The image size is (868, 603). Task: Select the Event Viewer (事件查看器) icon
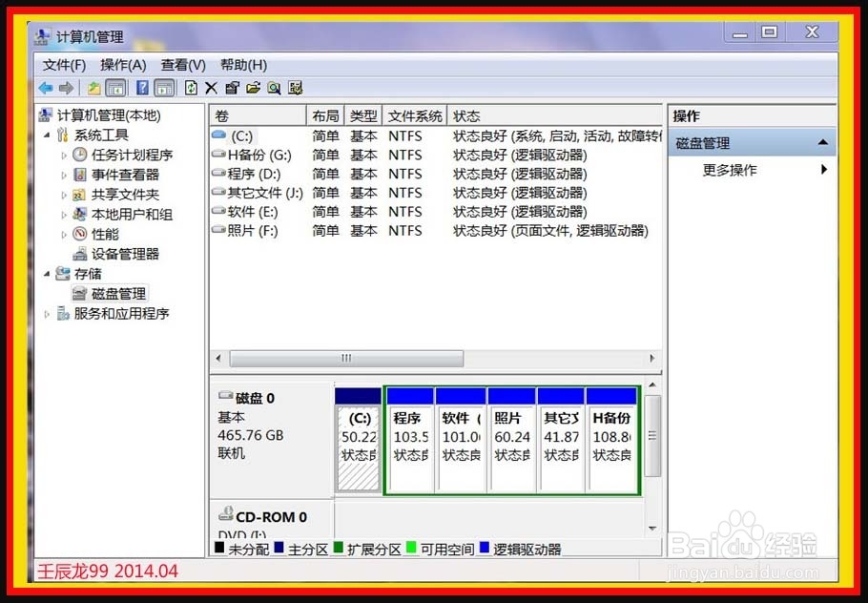pos(78,174)
